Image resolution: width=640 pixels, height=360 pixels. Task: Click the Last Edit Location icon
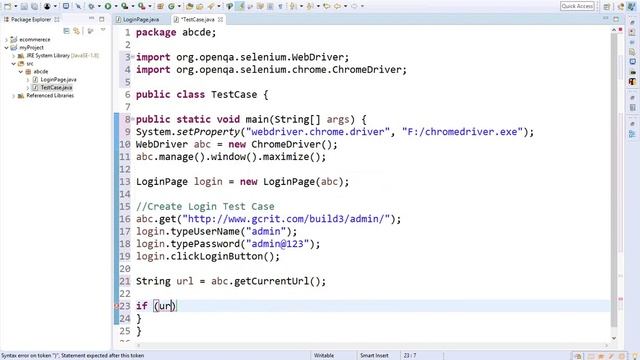click(x=326, y=6)
